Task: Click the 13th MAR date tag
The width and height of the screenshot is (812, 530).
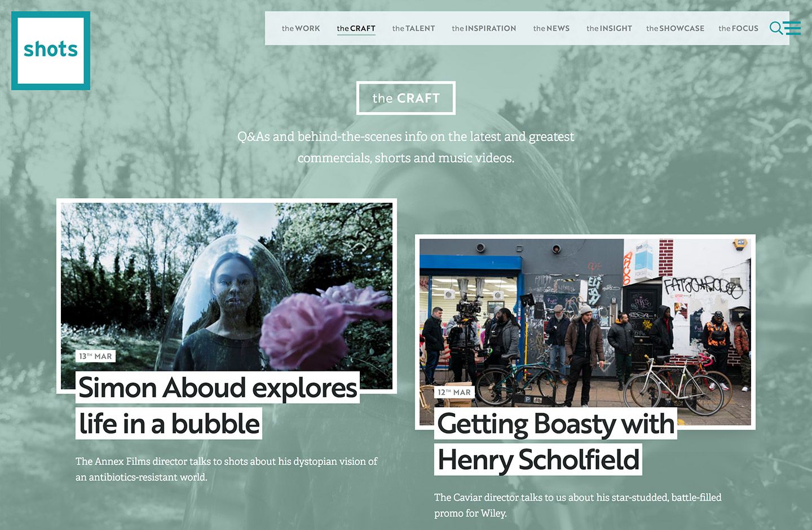Action: (95, 356)
